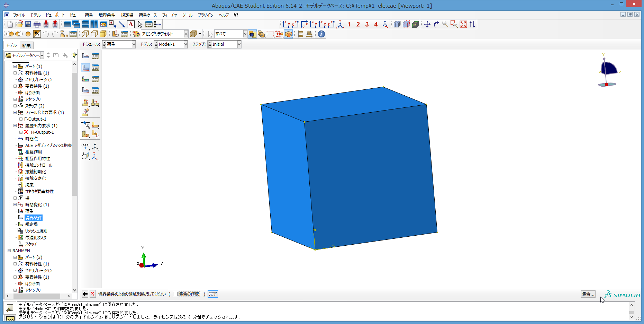Screen dimensions: 644x324
Task: Toggle the model tree lightbulb filter icon
Action: click(x=74, y=55)
